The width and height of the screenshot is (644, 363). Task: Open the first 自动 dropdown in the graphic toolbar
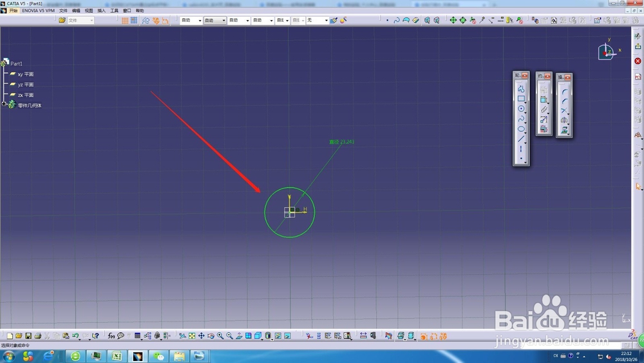pos(191,20)
